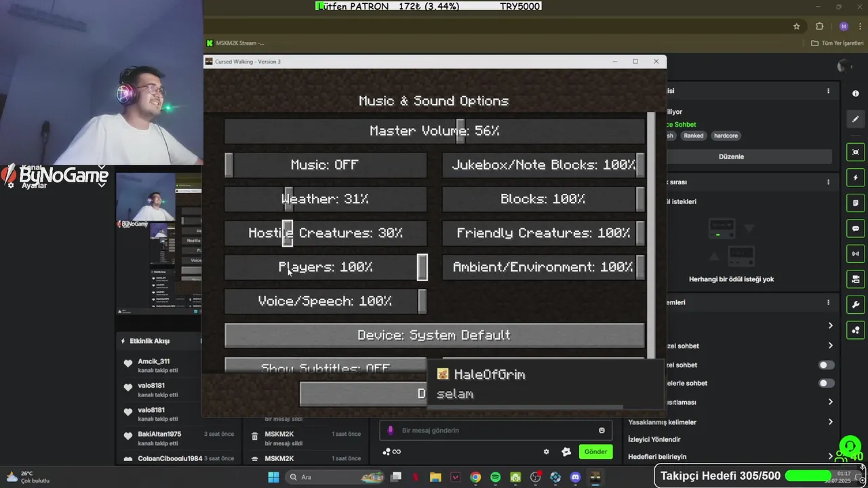Adjust the Hostile Creatures volume slider
868x488 pixels.
tap(325, 233)
